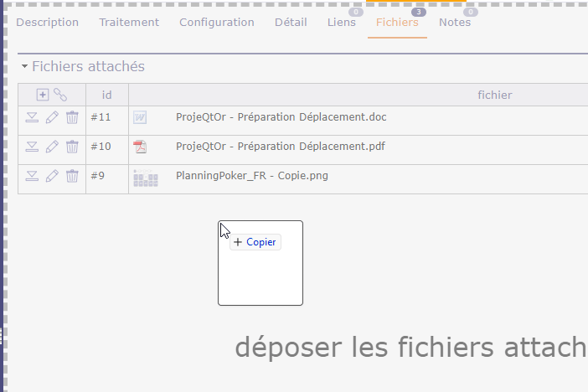
Task: Click the Fichiers attachés section title
Action: (x=88, y=66)
